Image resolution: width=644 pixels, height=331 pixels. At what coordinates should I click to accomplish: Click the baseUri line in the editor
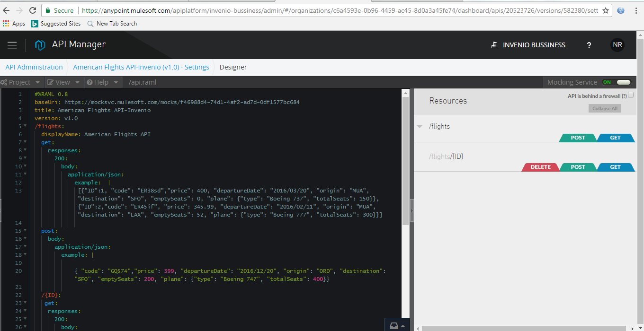click(x=167, y=102)
